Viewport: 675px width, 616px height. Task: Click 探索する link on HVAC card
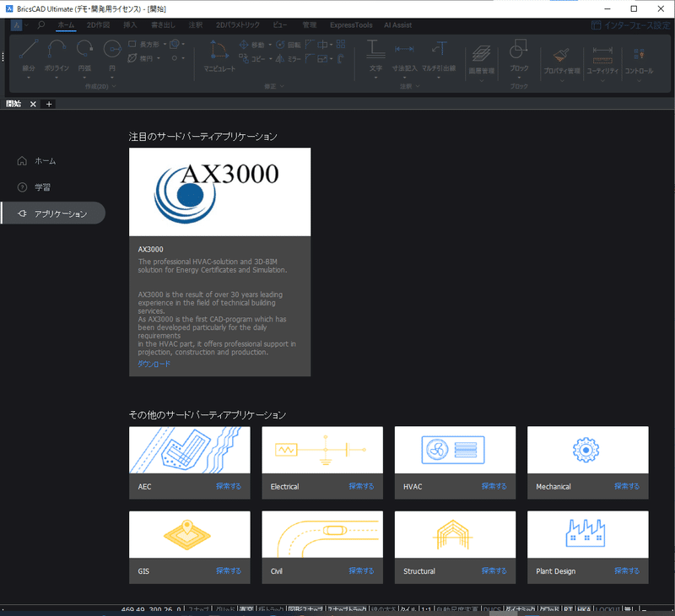pyautogui.click(x=494, y=486)
